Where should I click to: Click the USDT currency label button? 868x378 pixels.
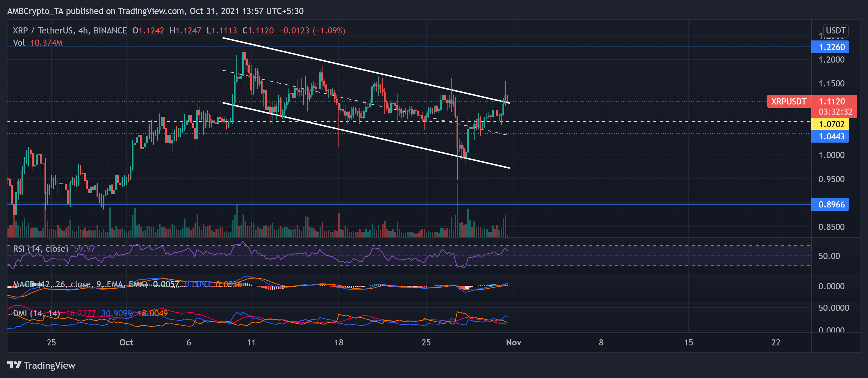click(836, 31)
